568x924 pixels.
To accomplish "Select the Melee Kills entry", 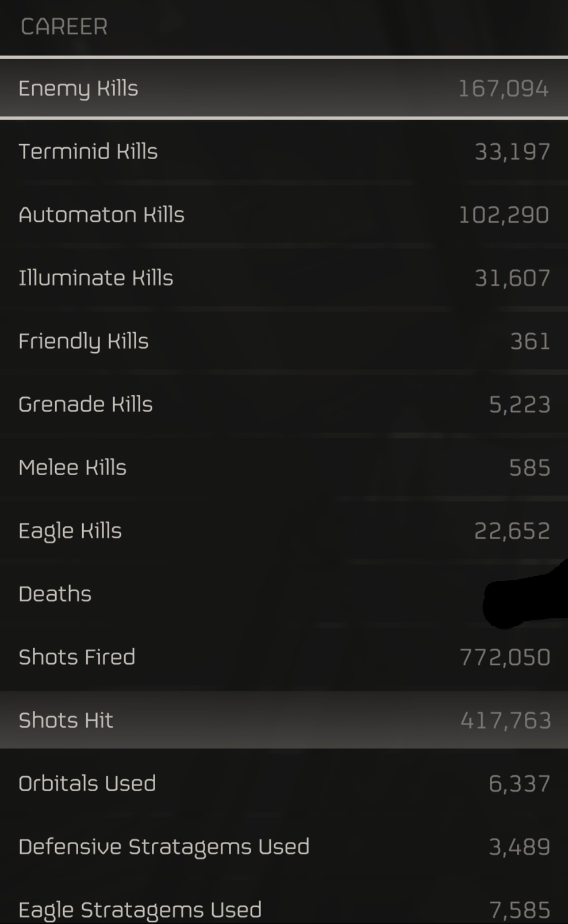I will [284, 467].
